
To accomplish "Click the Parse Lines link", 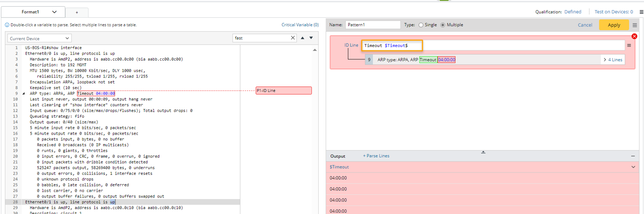I will click(x=376, y=156).
